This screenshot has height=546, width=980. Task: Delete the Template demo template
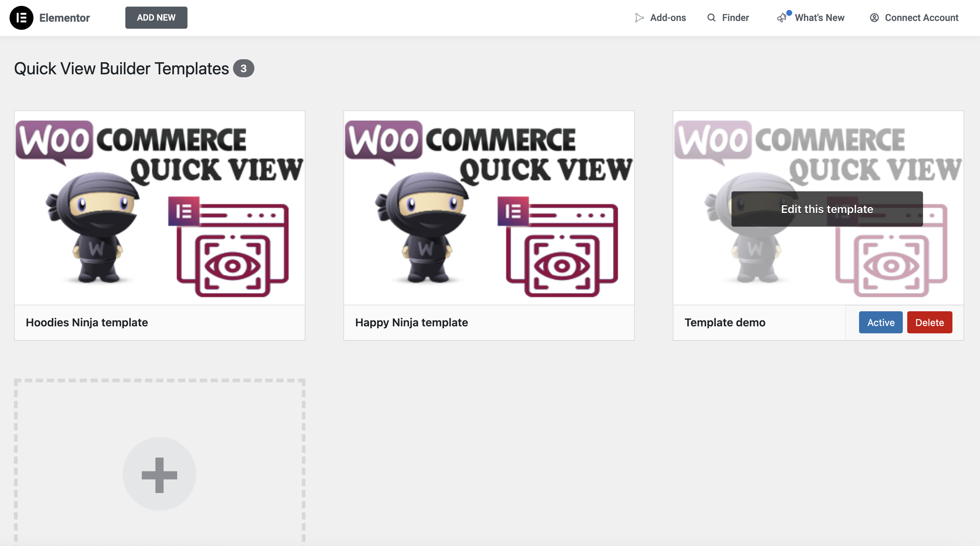(929, 323)
